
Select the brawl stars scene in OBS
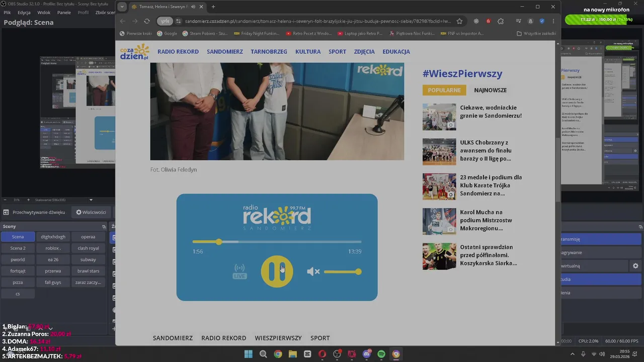point(88,271)
